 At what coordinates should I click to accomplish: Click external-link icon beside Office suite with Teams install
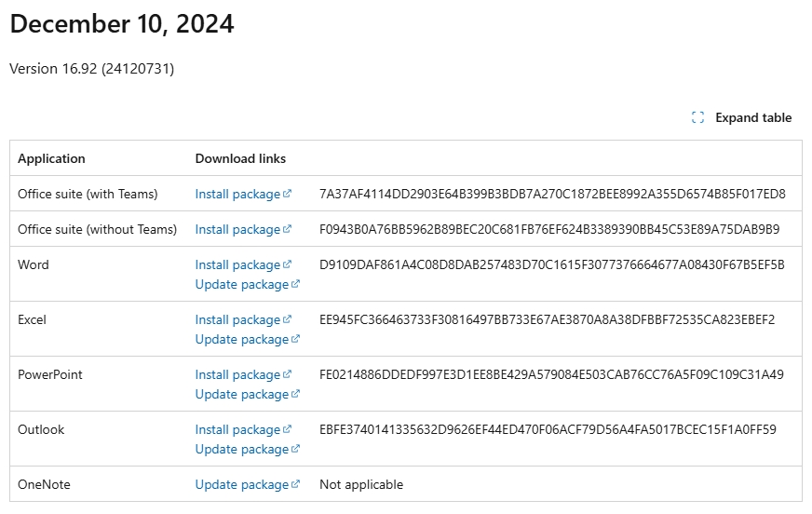click(287, 194)
